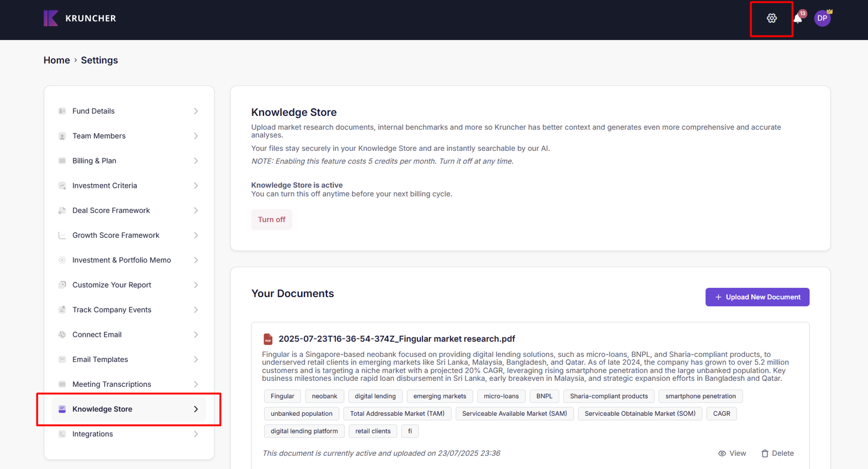
Task: Click the Settings breadcrumb
Action: (x=99, y=60)
